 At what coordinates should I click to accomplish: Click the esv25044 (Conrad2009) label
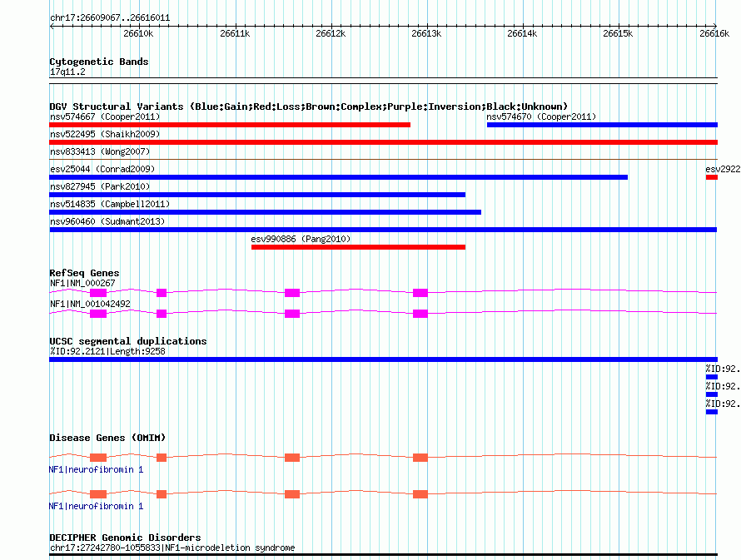102,169
